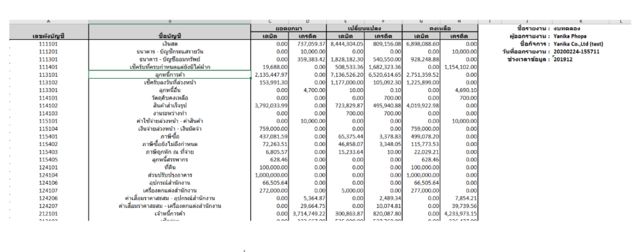Click account code 124207
Screen dimensions: 644x252
(x=48, y=206)
